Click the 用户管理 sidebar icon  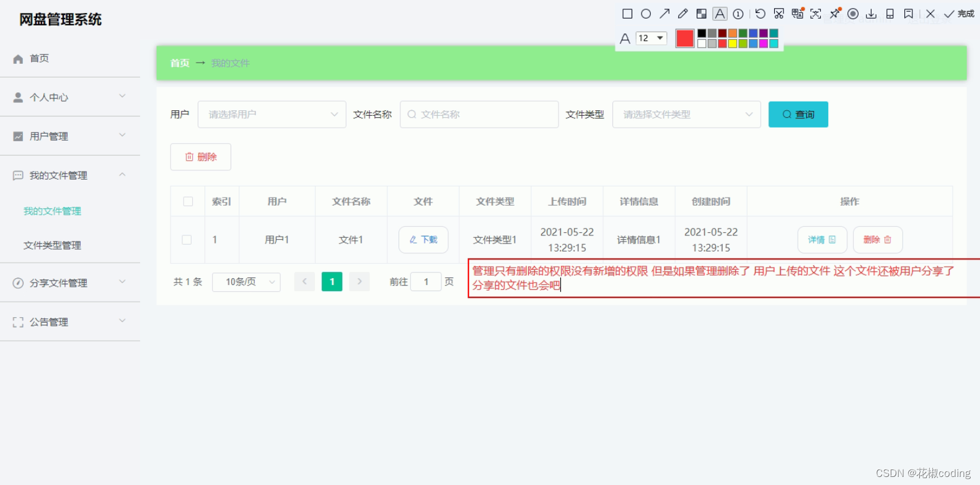18,136
